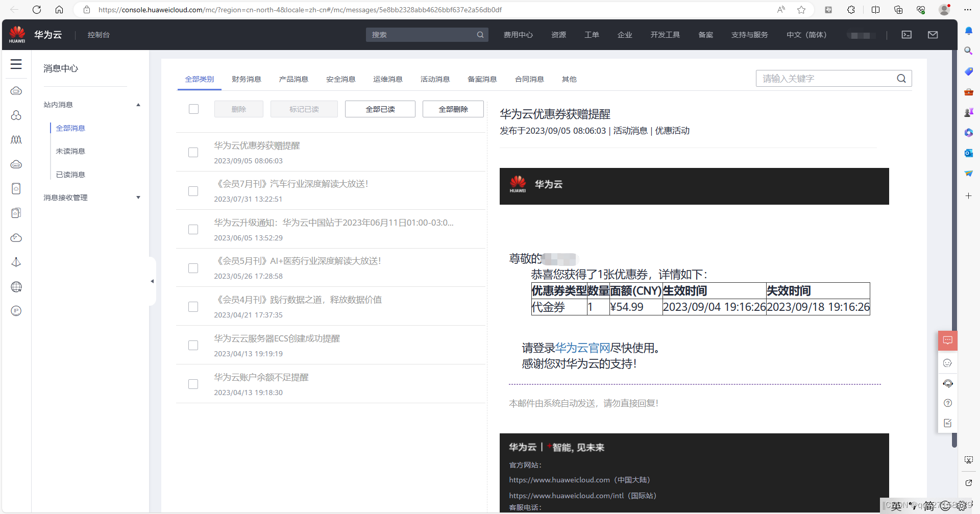Expand the 消息接收管理 section
This screenshot has width=980, height=514.
click(138, 198)
